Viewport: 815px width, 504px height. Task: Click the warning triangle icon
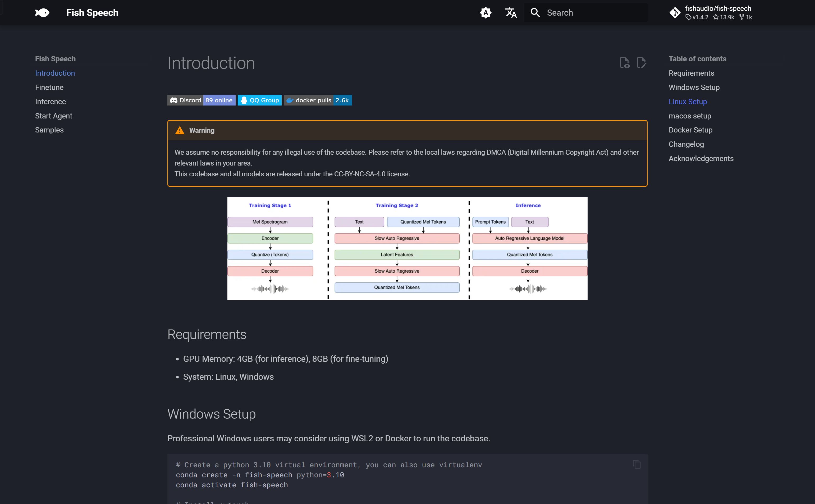(180, 130)
